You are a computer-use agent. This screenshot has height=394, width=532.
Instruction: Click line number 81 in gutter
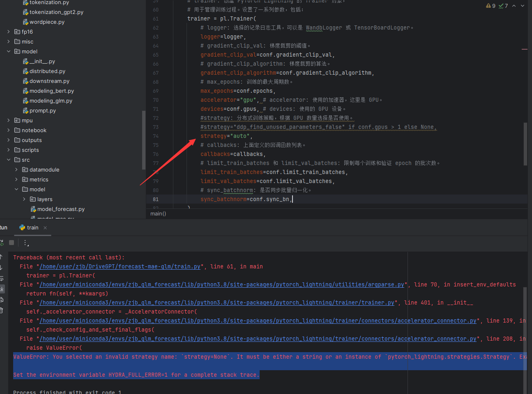(155, 199)
